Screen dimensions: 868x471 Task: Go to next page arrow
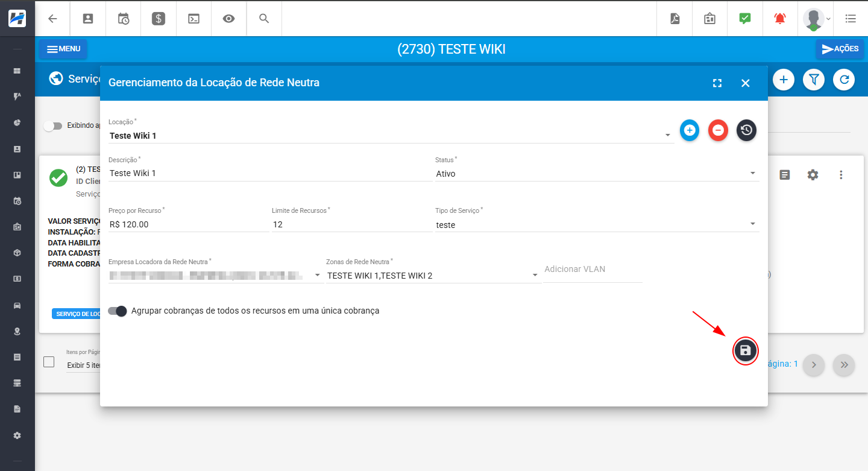[814, 365]
